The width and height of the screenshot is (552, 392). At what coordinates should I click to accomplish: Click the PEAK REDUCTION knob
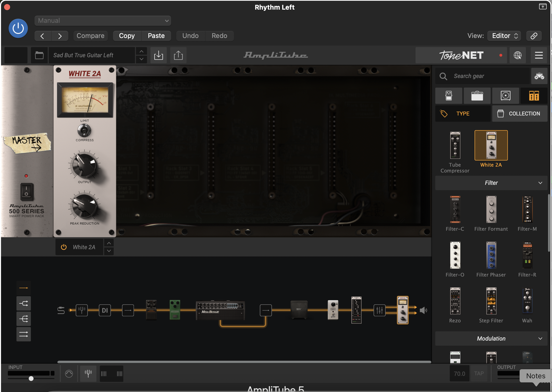(84, 206)
